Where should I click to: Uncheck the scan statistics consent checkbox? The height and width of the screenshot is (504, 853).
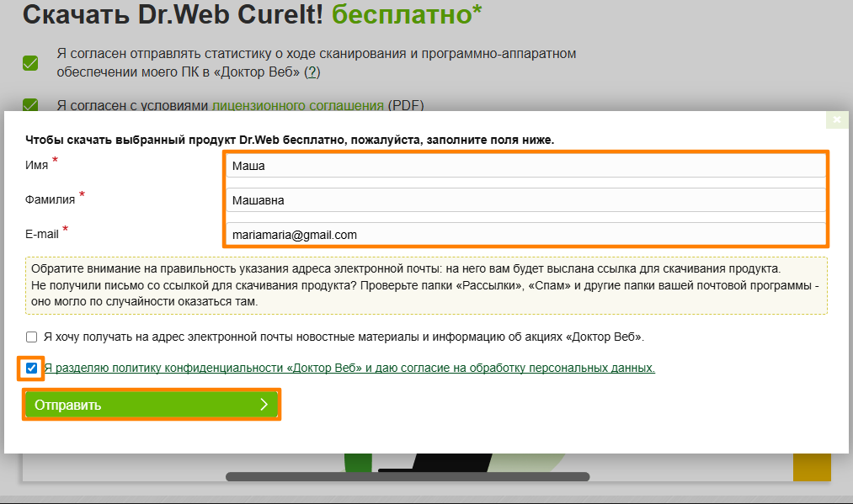tap(31, 63)
